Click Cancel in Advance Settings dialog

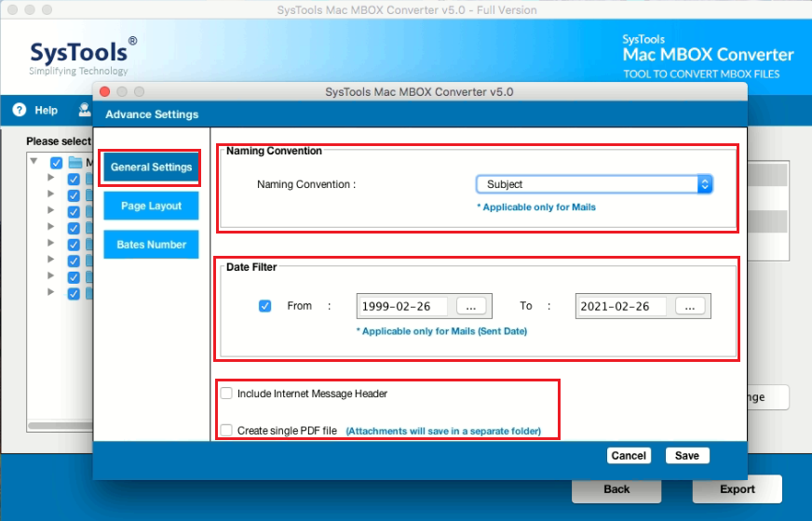629,455
